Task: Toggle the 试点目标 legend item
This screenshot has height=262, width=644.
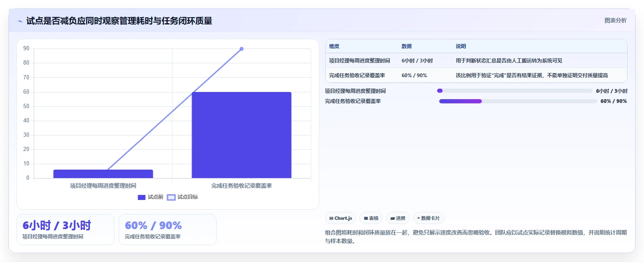Action: click(182, 197)
